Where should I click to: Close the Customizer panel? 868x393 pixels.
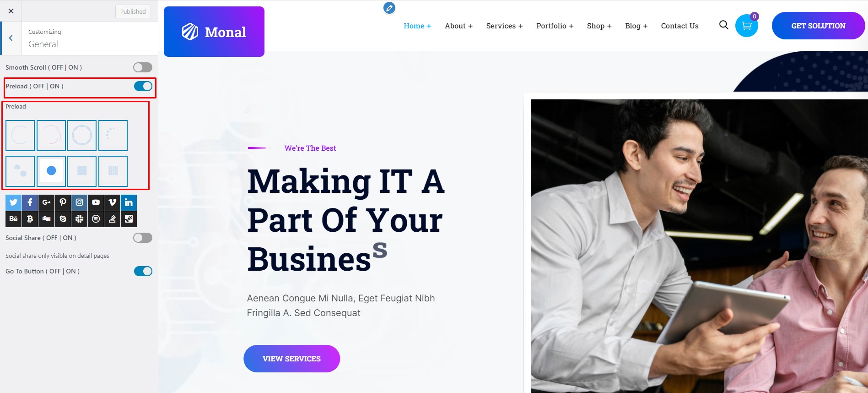[11, 11]
